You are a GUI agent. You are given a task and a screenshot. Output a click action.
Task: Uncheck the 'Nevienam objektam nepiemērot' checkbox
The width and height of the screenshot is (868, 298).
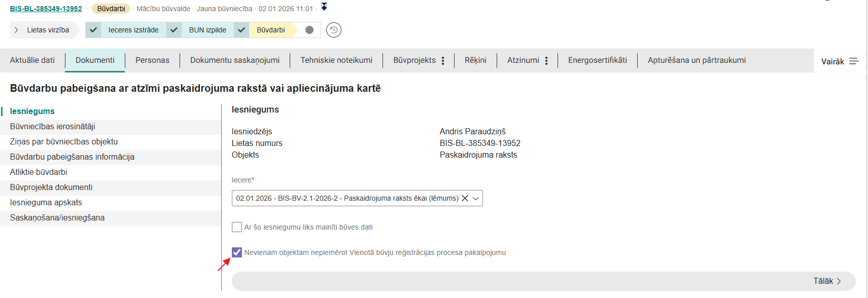pyautogui.click(x=237, y=252)
